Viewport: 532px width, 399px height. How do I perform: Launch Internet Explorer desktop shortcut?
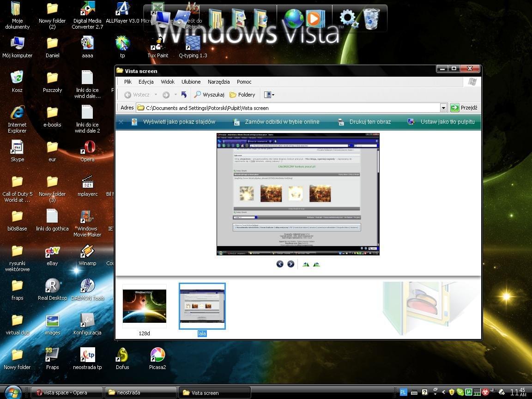17,120
